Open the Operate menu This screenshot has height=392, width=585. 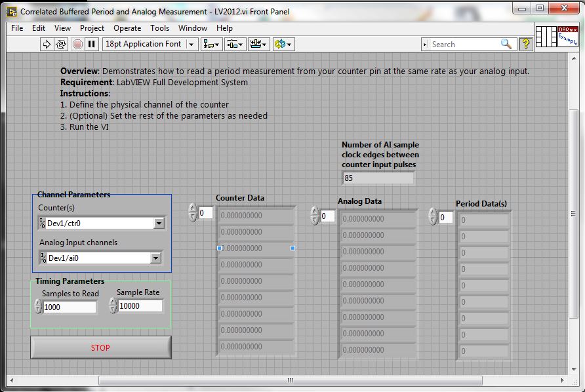point(127,28)
